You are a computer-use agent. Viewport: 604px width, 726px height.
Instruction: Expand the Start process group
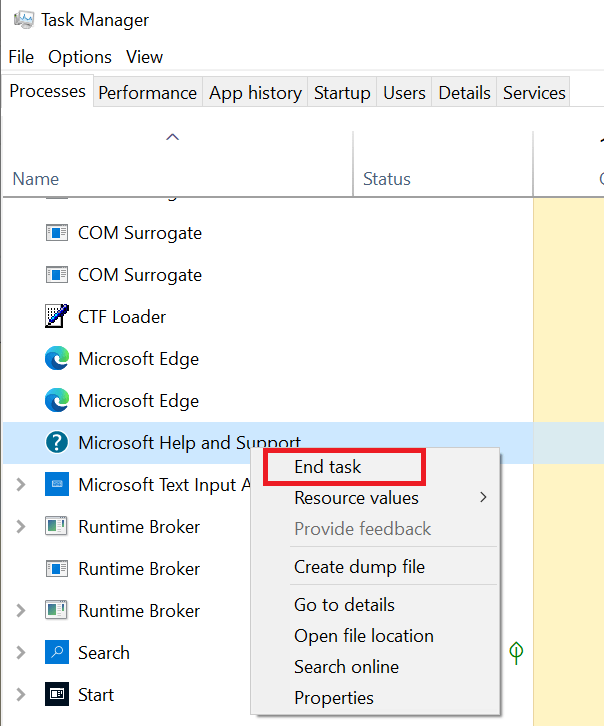[21, 695]
